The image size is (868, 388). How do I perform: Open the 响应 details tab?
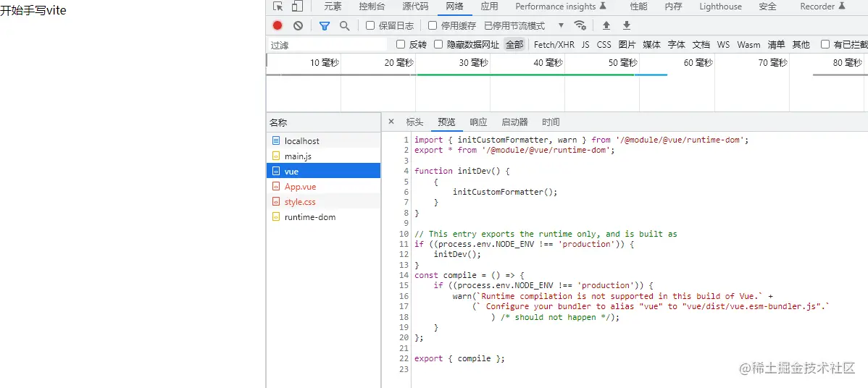tap(478, 122)
